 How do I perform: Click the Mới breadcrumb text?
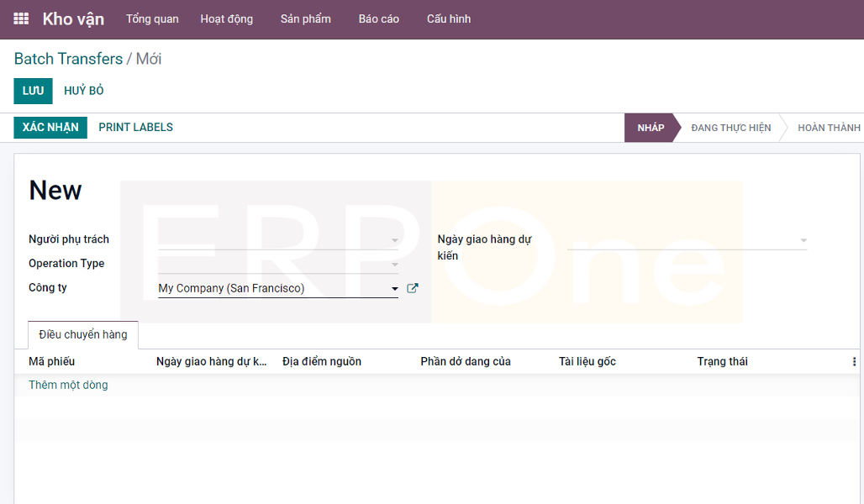click(149, 59)
